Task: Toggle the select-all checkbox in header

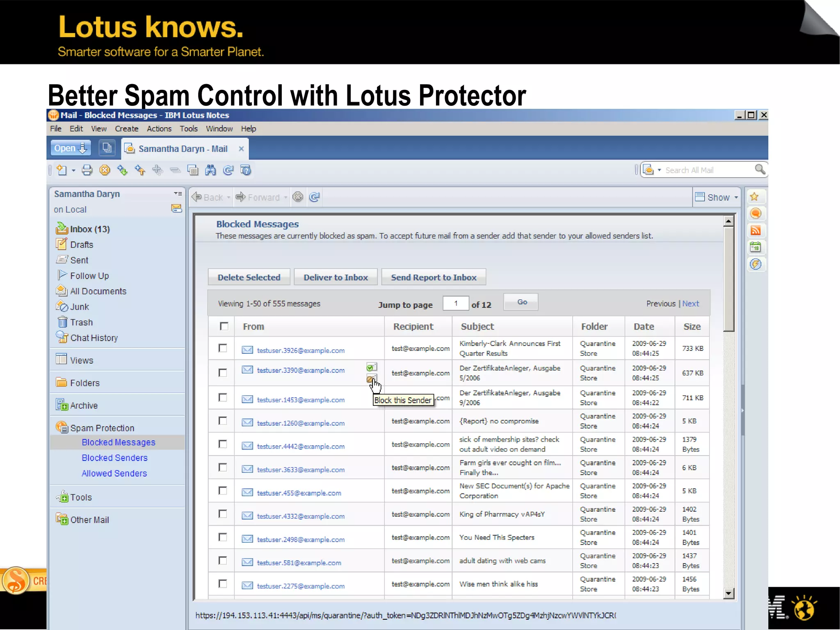Action: click(x=224, y=326)
